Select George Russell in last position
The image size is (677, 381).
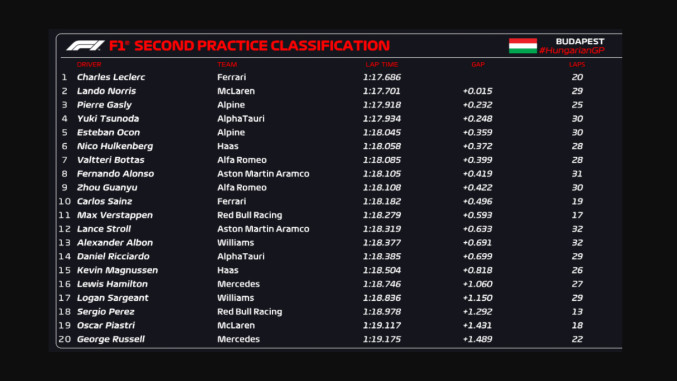pyautogui.click(x=111, y=339)
